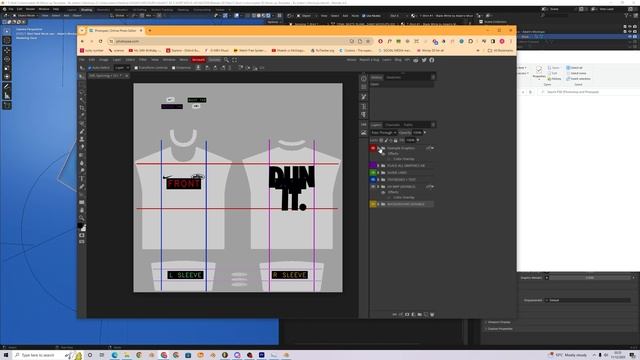Switch to the Channels tab in Photopea
This screenshot has width=640, height=360.
[393, 125]
